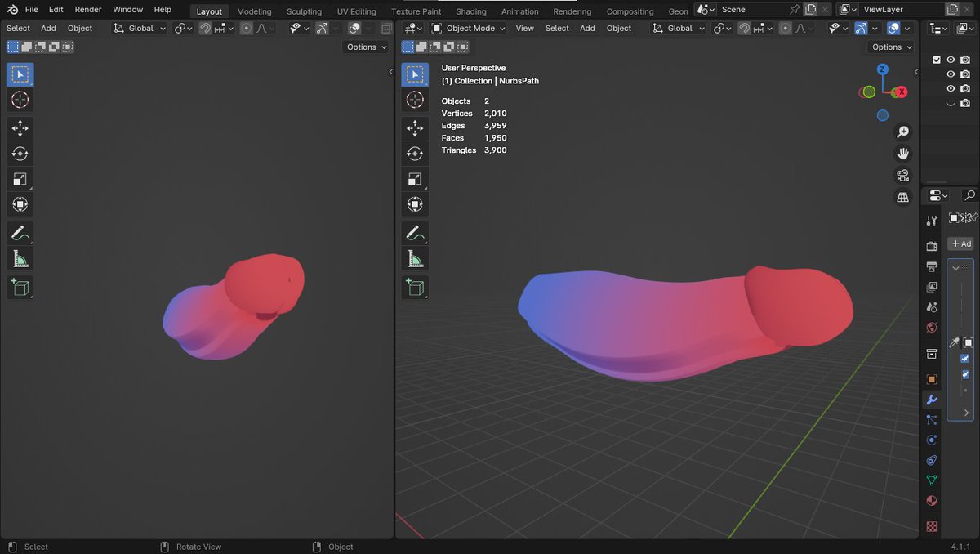Viewport: 980px width, 554px height.
Task: Toggle snapping magnet in right viewport header
Action: (744, 28)
